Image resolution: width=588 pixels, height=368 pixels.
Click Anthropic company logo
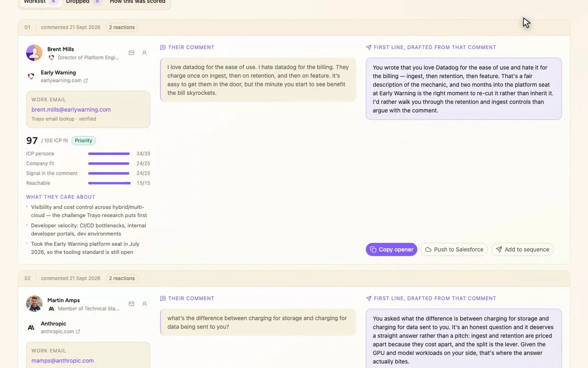tap(31, 328)
